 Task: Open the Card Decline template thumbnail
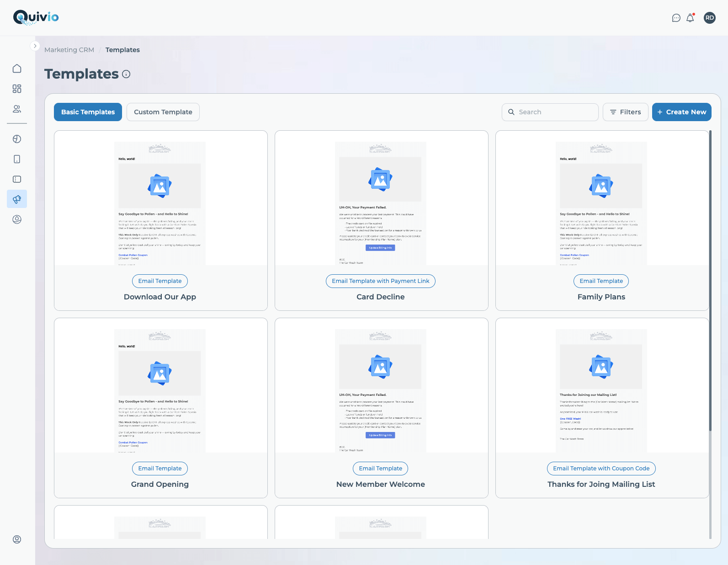coord(381,203)
